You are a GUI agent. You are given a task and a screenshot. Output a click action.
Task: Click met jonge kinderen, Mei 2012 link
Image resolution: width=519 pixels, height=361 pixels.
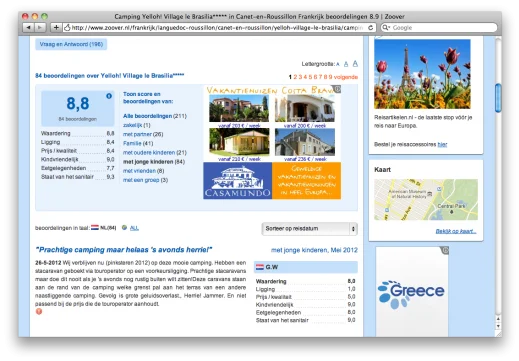pyautogui.click(x=314, y=250)
